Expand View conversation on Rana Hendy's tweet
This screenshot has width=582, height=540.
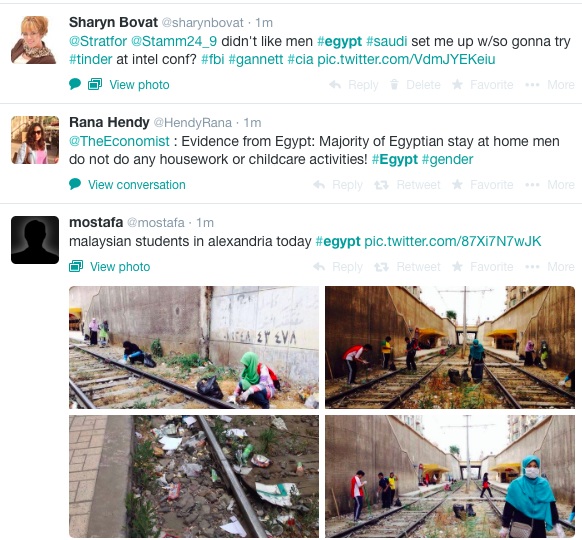(137, 184)
